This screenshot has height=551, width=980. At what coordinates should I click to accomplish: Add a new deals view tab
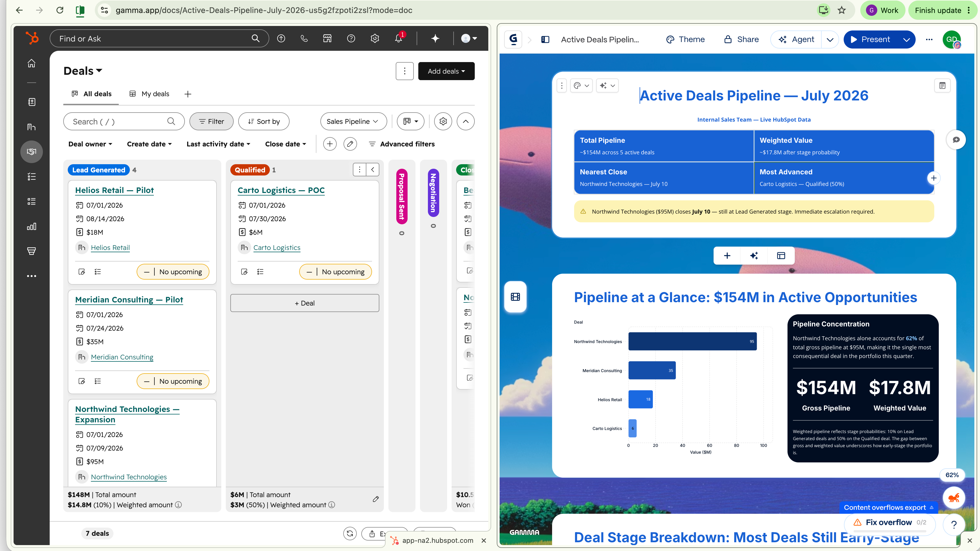pyautogui.click(x=187, y=94)
